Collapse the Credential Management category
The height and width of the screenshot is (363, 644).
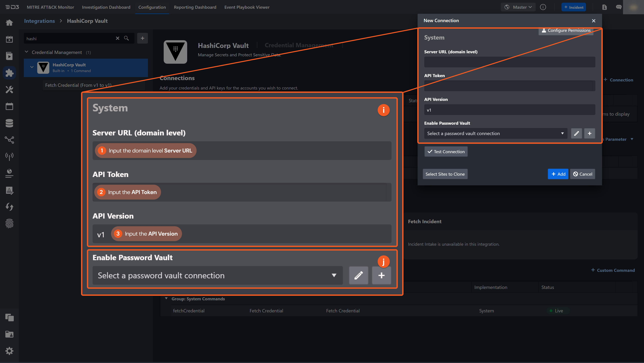(x=26, y=52)
